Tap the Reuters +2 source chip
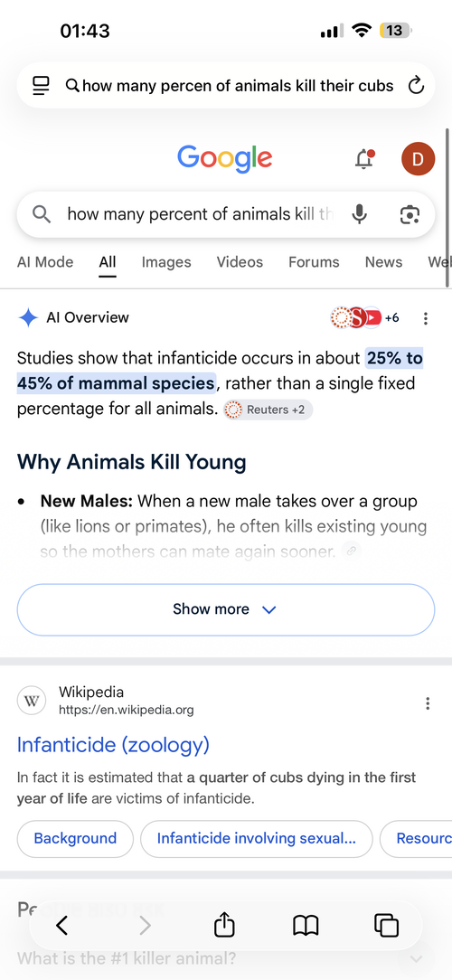 tap(268, 410)
